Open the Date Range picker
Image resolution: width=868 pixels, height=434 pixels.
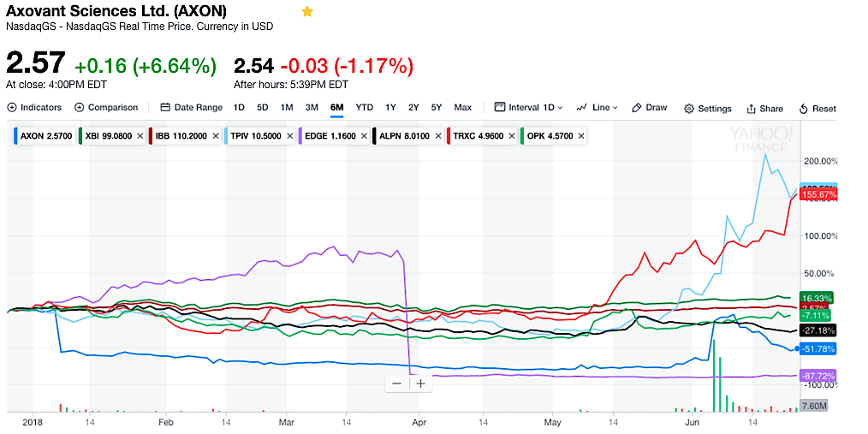click(192, 107)
